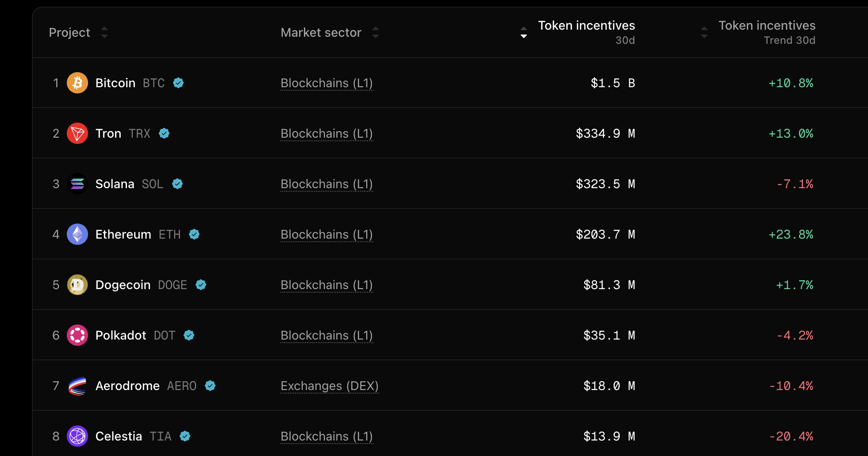This screenshot has width=868, height=456.
Task: Click the Ethereum logo icon
Action: pyautogui.click(x=77, y=234)
